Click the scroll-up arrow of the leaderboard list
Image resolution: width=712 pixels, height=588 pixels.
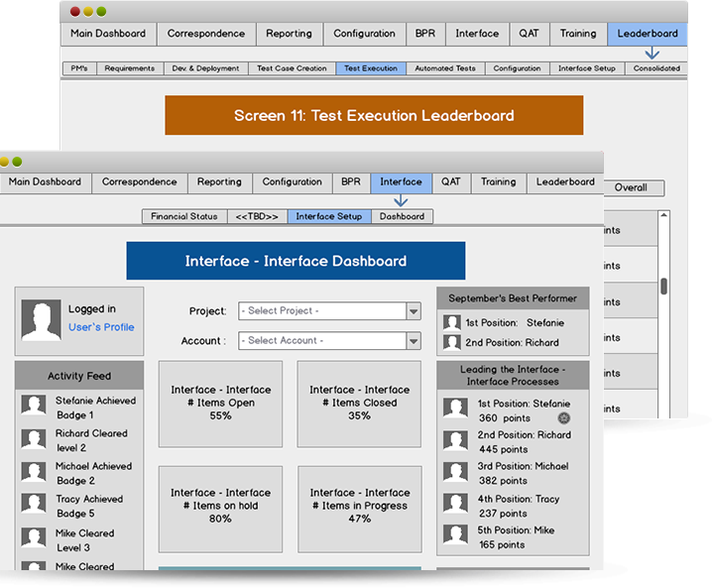tap(663, 215)
